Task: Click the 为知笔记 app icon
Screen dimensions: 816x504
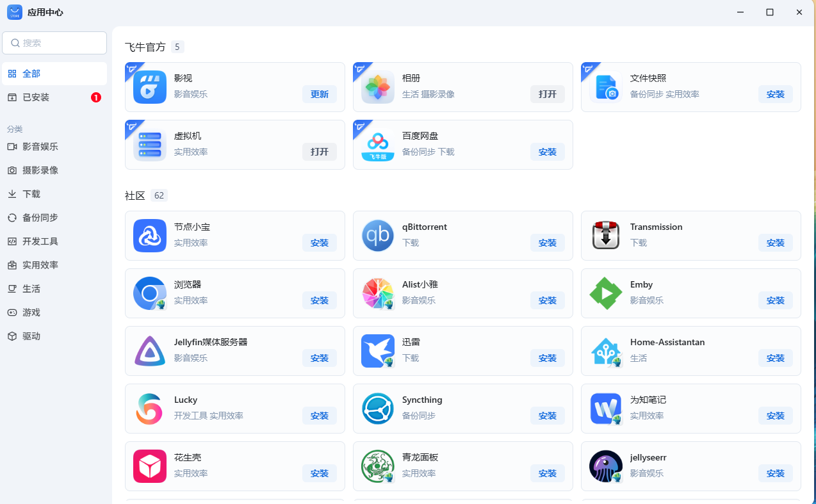Action: tap(606, 409)
